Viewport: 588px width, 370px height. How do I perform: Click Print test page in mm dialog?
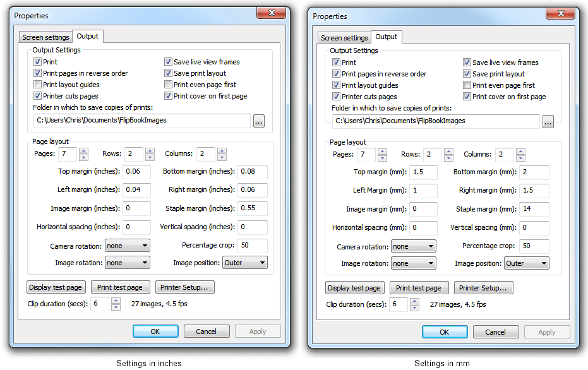419,288
